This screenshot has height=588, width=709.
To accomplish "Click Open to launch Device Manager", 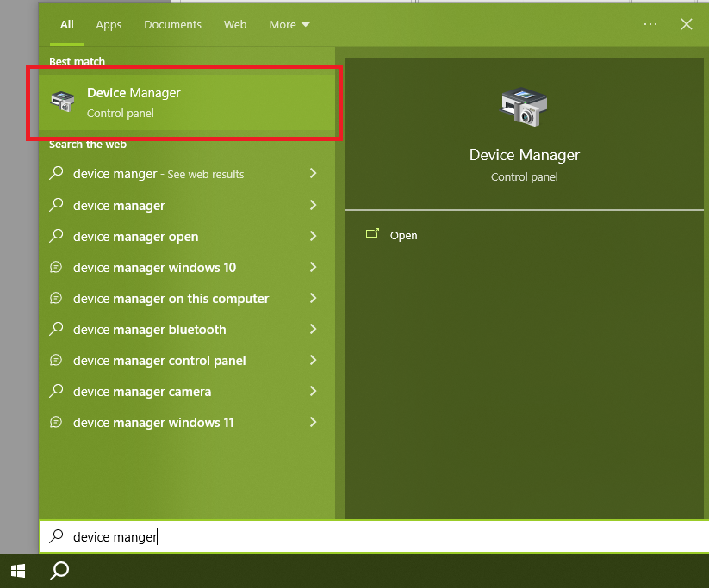I will point(403,235).
